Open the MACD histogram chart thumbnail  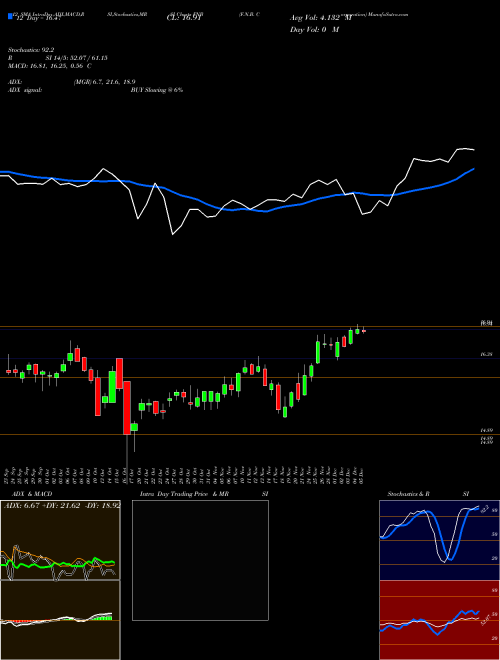(60, 620)
